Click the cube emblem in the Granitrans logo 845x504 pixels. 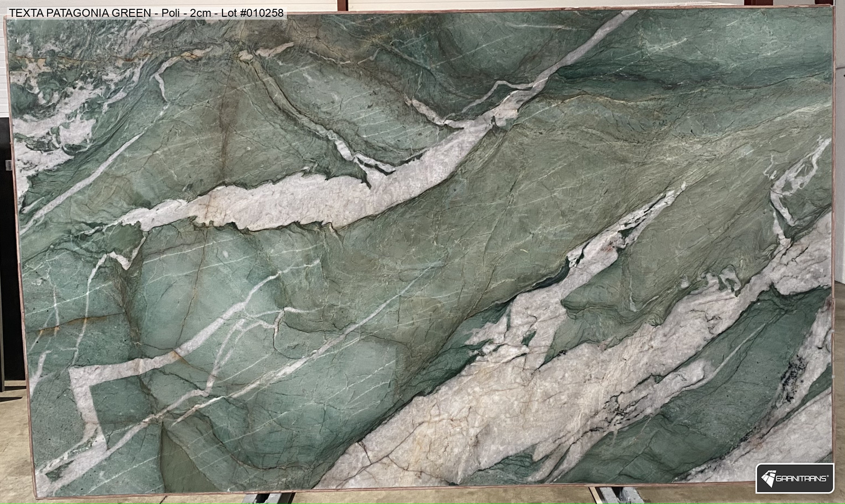coord(768,478)
